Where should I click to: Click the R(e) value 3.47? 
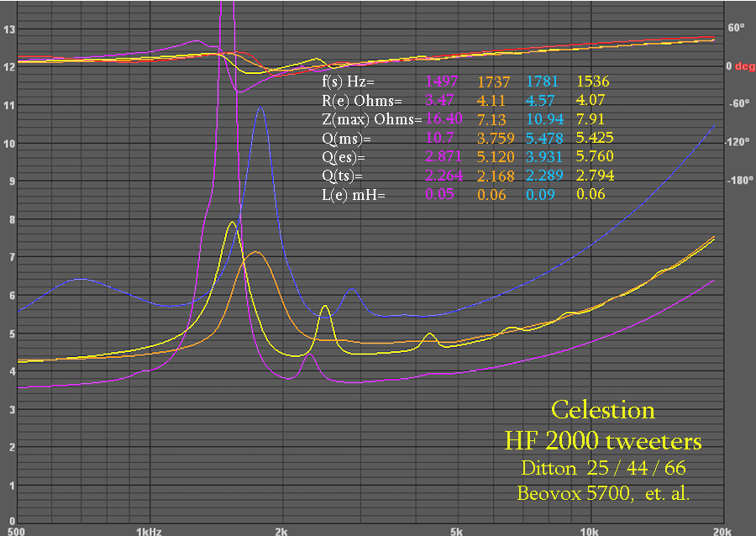point(439,100)
